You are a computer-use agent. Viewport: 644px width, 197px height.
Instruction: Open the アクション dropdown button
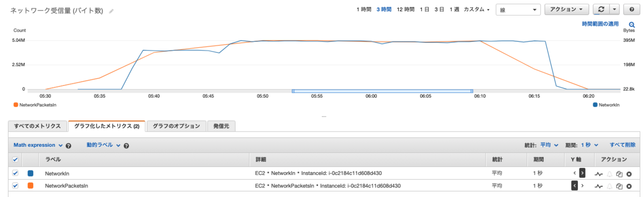pyautogui.click(x=567, y=10)
